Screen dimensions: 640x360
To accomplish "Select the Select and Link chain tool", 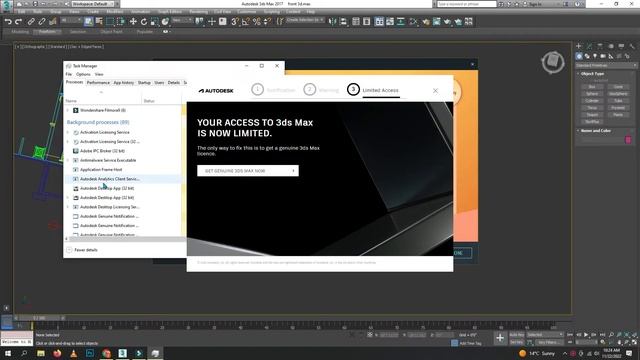I will point(31,22).
